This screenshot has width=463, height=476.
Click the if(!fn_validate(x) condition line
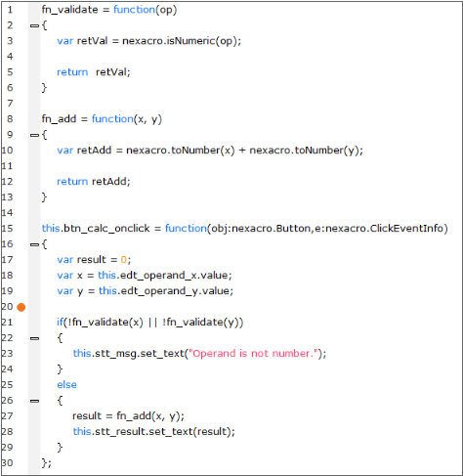[x=150, y=323]
